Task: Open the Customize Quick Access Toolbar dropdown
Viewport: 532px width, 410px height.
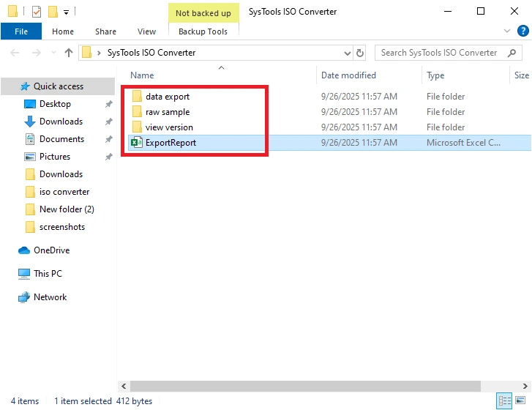Action: [x=66, y=12]
